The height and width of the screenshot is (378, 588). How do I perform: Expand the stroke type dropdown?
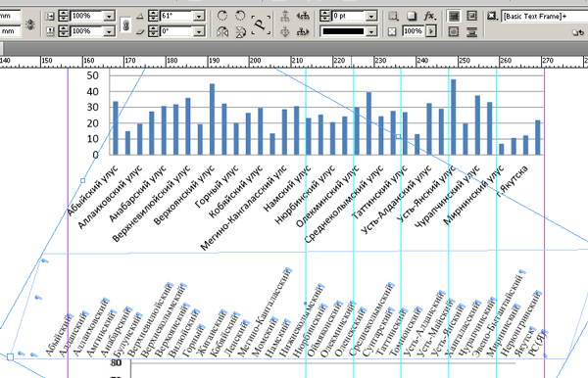pos(370,31)
